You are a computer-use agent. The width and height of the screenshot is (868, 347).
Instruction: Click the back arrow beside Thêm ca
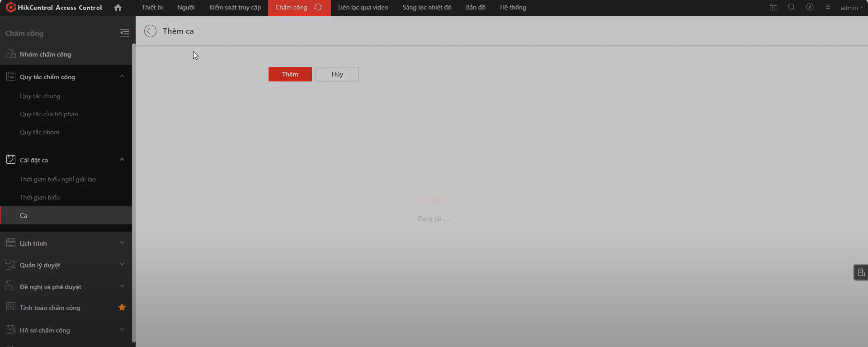(150, 31)
